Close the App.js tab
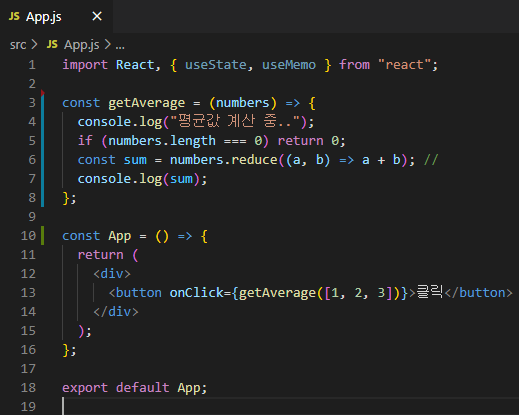Image resolution: width=519 pixels, height=415 pixels. pyautogui.click(x=97, y=16)
